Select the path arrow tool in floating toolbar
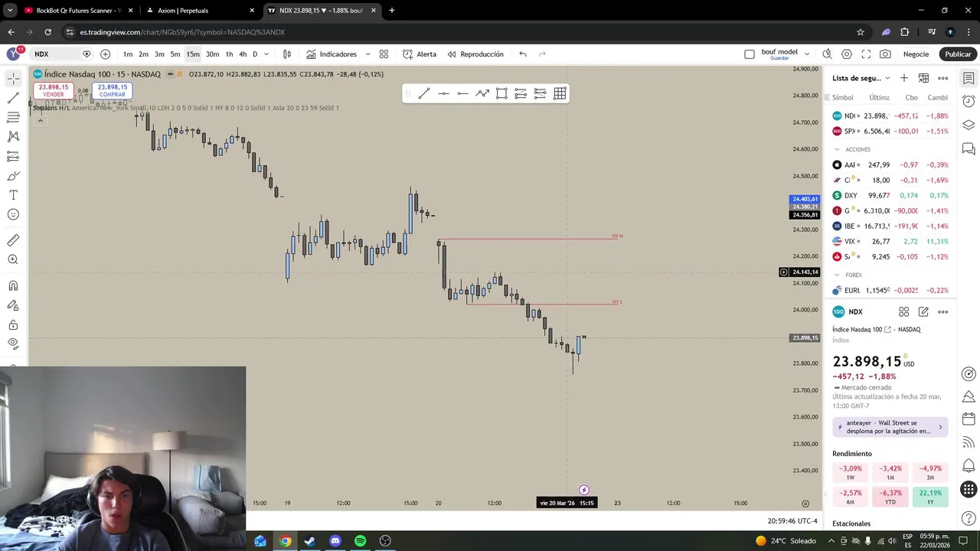 482,93
